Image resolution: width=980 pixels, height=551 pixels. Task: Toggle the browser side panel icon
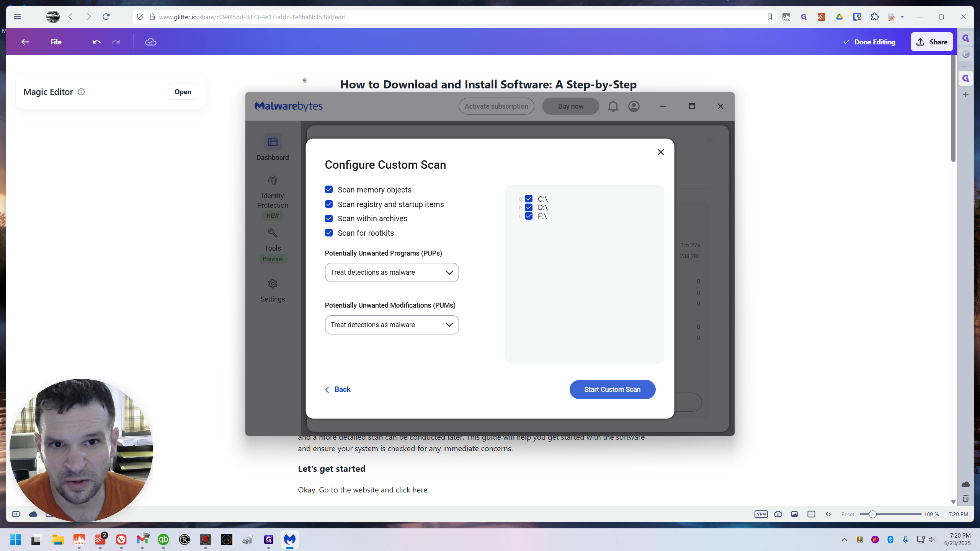[x=16, y=514]
